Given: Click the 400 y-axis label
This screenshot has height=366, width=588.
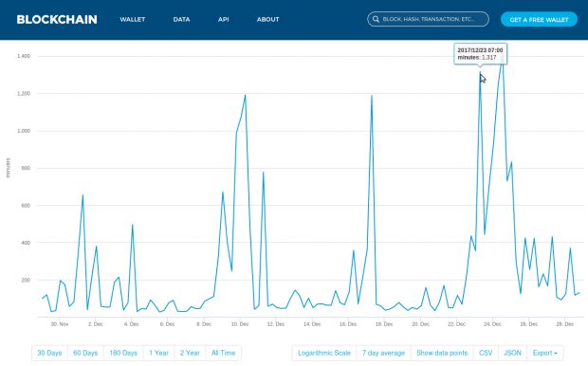Looking at the screenshot, I should 26,243.
